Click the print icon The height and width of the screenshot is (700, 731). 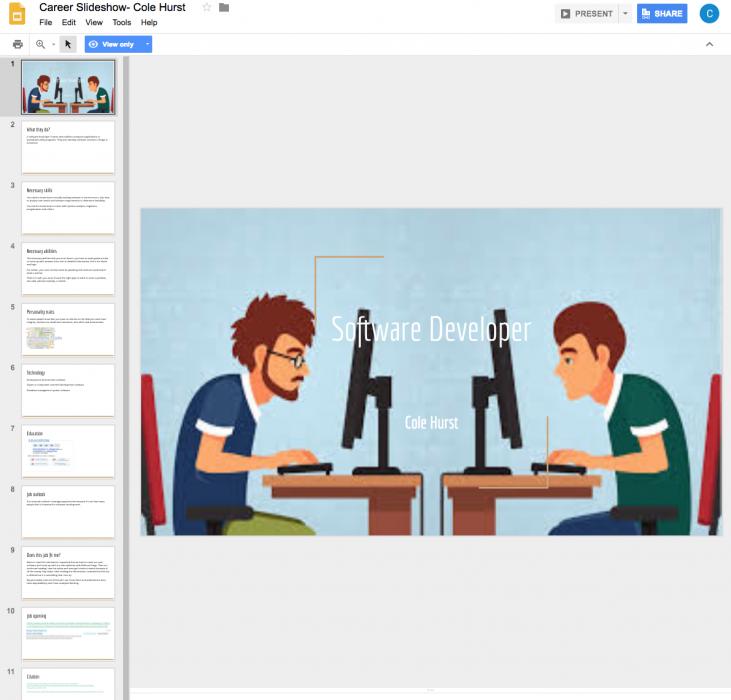(17, 44)
